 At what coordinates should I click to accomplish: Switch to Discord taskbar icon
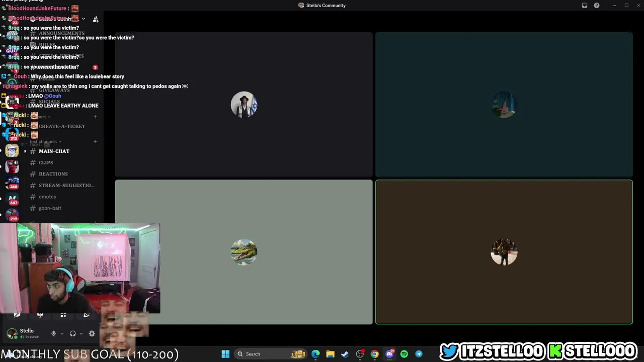coord(389,354)
